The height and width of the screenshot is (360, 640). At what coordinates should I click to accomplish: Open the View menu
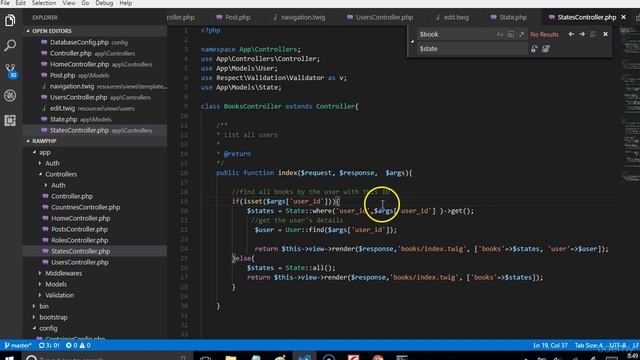pyautogui.click(x=69, y=3)
